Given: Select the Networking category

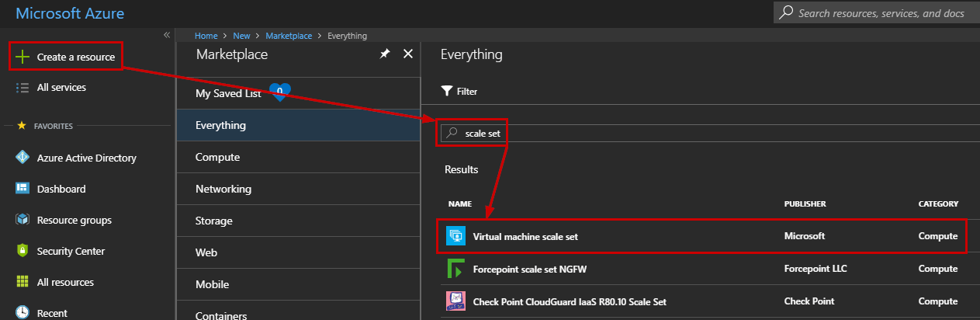Looking at the screenshot, I should (298, 189).
